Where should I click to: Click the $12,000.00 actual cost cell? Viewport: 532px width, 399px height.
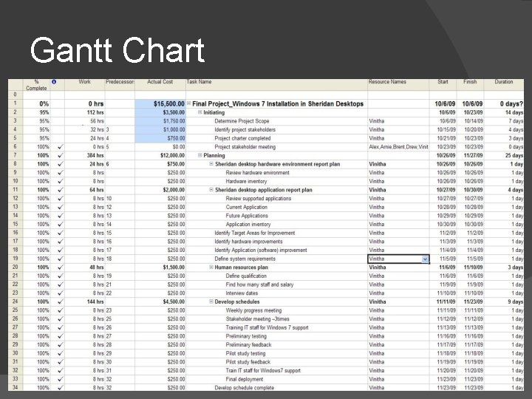pyautogui.click(x=160, y=155)
